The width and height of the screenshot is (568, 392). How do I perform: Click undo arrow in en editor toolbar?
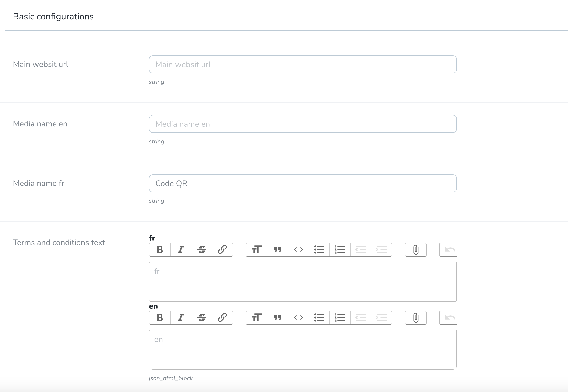pos(448,318)
